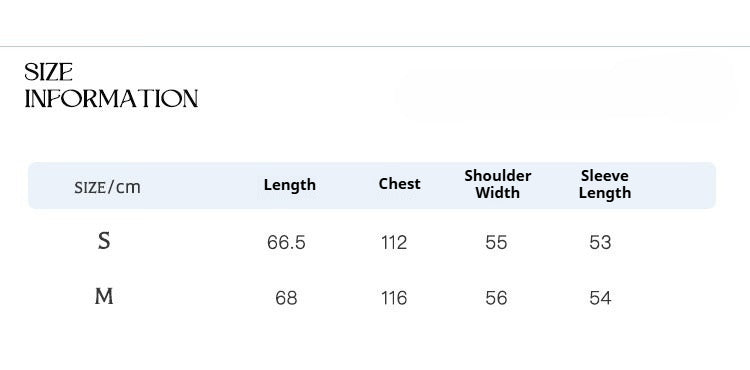This screenshot has height=370, width=750.
Task: Click the word SIZE in heading
Action: pos(48,72)
